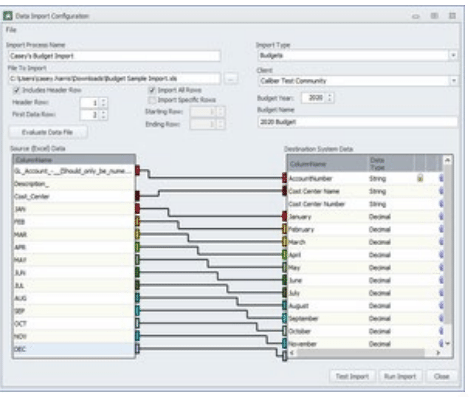Viewport: 469px width, 397px height.
Task: Click the Starting Row stepper arrows
Action: pyautogui.click(x=220, y=112)
